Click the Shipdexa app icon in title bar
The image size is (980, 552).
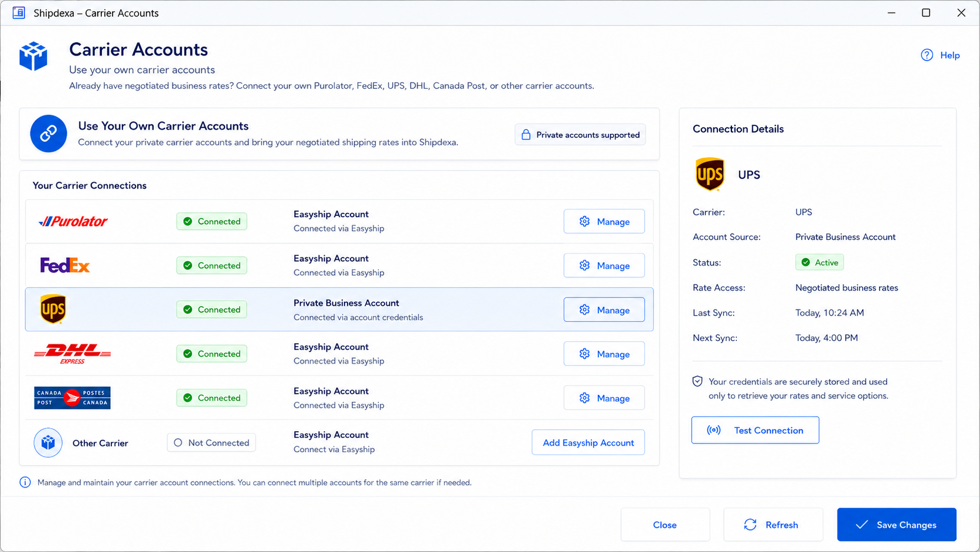(19, 13)
